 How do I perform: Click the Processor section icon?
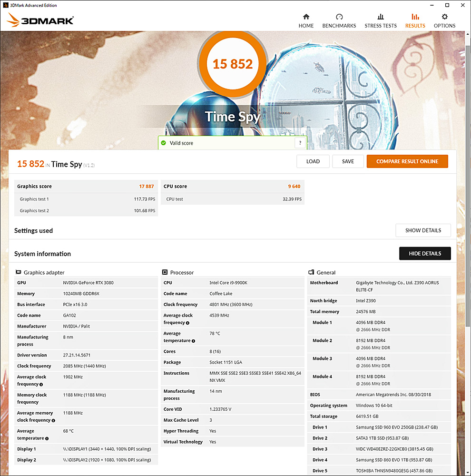coord(165,272)
